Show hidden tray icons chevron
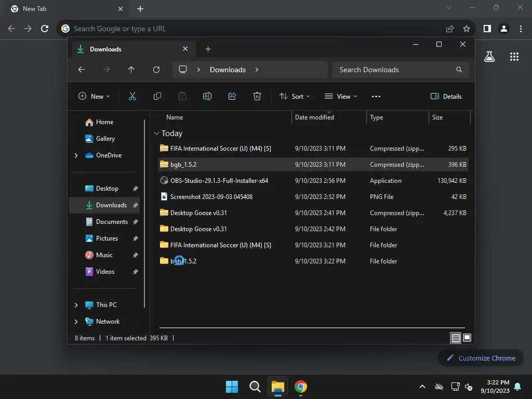The height and width of the screenshot is (399, 532). 422,387
